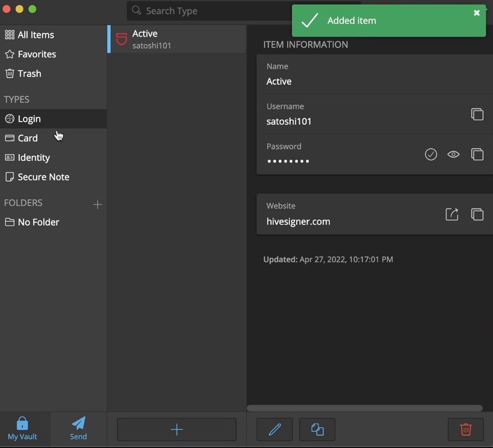Open the Send tab
The height and width of the screenshot is (448, 493).
(78, 428)
